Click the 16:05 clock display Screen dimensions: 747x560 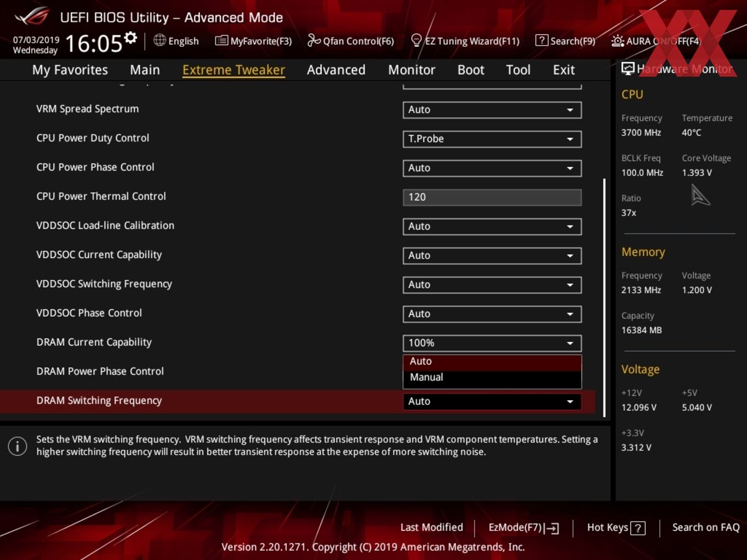[93, 43]
